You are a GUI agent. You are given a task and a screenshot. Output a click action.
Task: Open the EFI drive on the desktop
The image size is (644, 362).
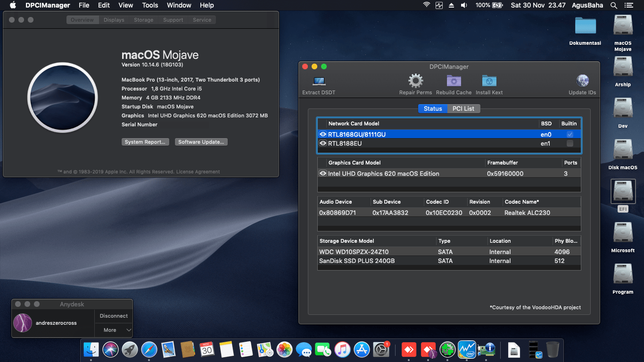click(623, 192)
